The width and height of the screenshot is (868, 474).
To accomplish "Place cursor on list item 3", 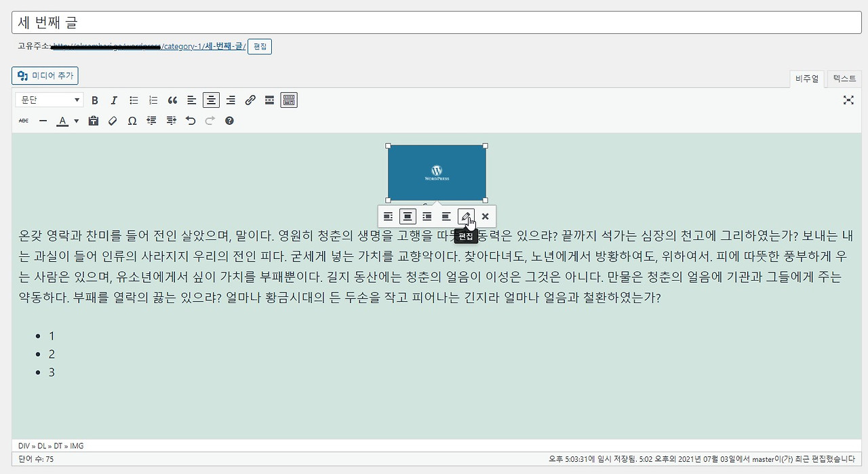I will click(52, 372).
